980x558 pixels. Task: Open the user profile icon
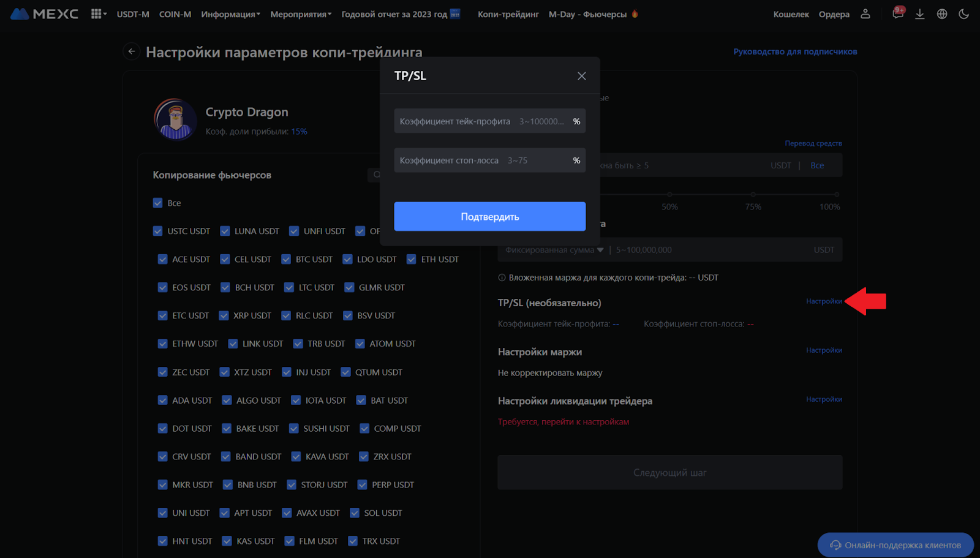coord(865,13)
